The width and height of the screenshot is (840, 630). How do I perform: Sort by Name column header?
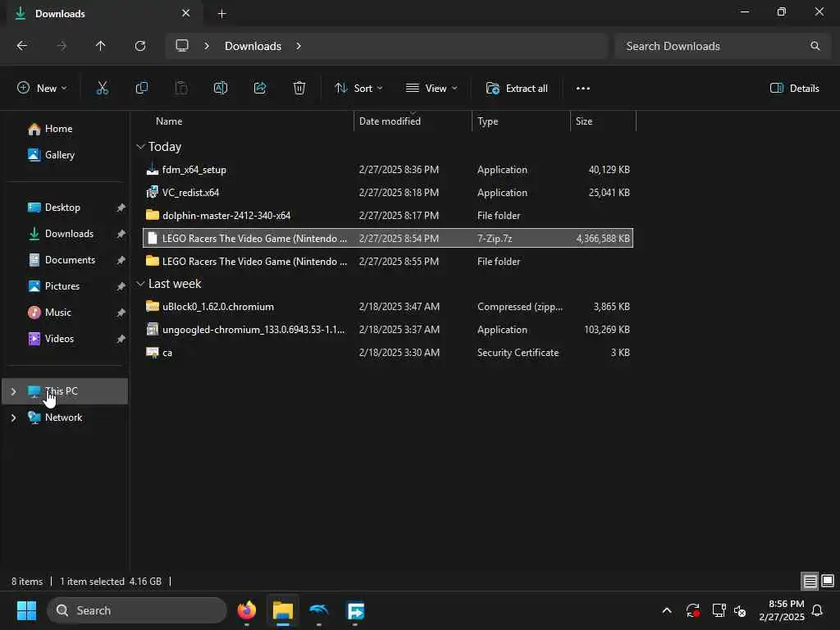(169, 121)
